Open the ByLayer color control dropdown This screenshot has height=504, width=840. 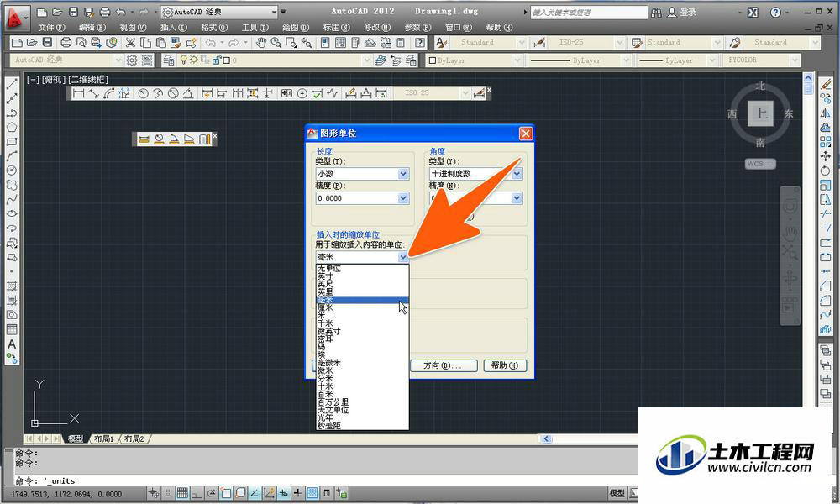517,60
